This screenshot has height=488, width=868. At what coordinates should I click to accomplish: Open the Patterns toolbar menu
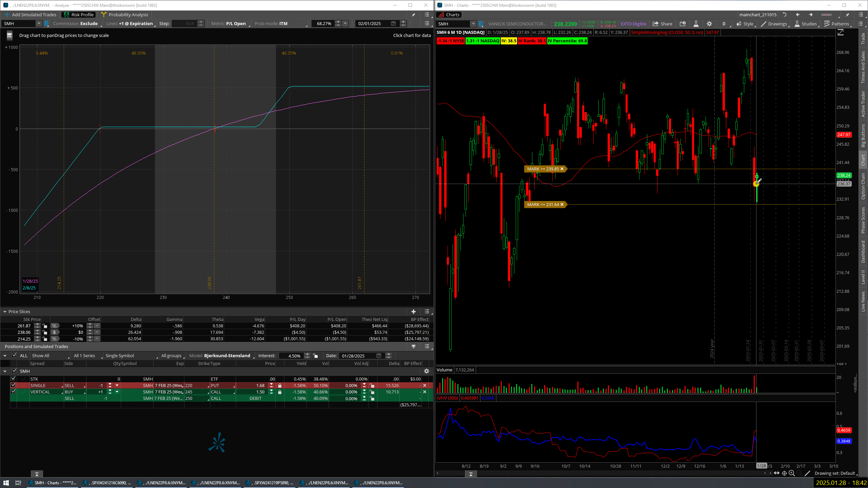pos(837,24)
